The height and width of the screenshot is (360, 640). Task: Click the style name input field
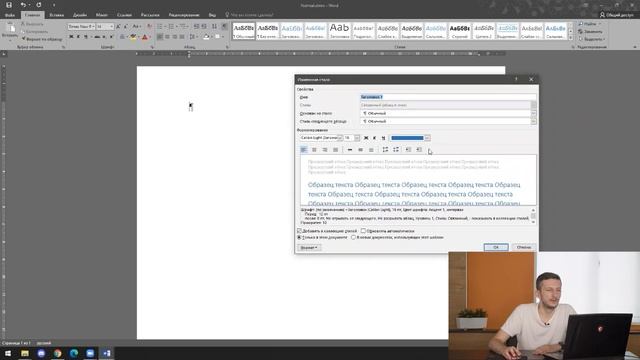[x=448, y=97]
